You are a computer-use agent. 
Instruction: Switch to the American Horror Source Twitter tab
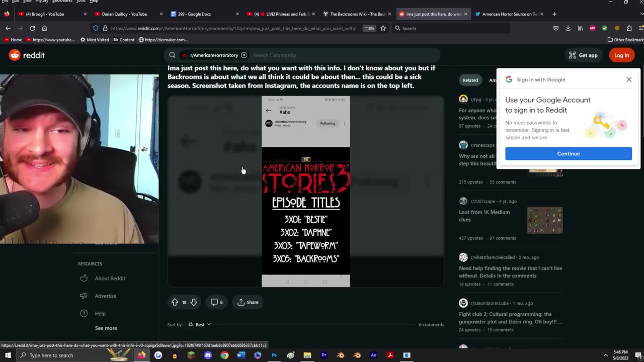[x=509, y=14]
